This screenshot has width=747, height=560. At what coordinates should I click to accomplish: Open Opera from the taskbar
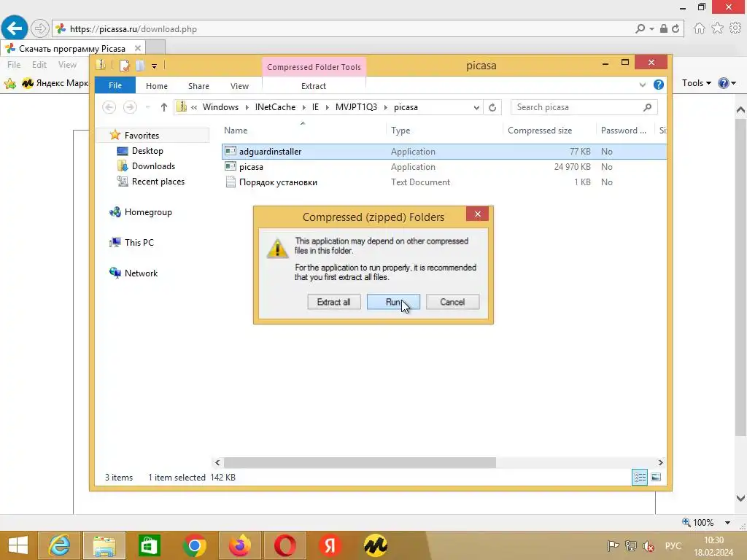coord(285,545)
